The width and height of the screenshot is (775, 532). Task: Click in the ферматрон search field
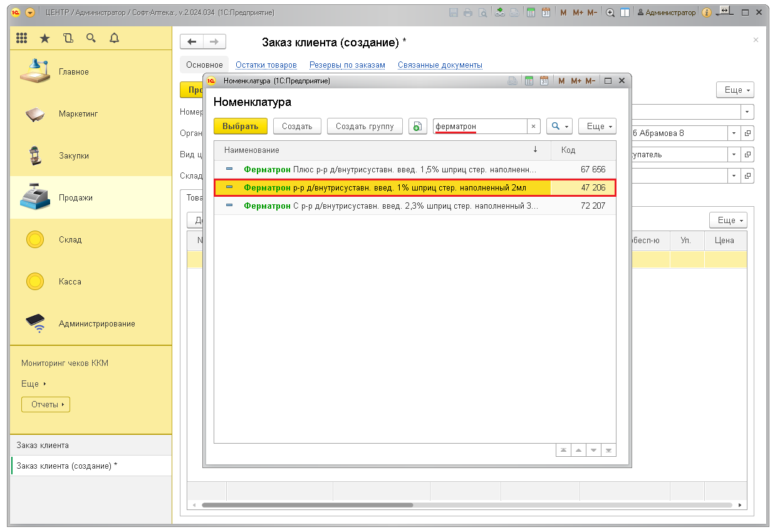point(479,126)
